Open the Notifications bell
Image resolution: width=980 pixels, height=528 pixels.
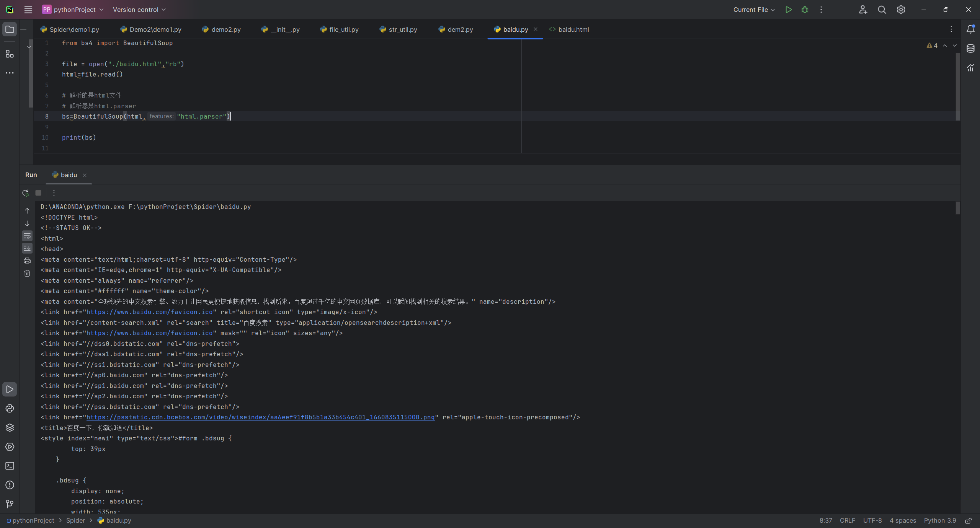pyautogui.click(x=970, y=29)
